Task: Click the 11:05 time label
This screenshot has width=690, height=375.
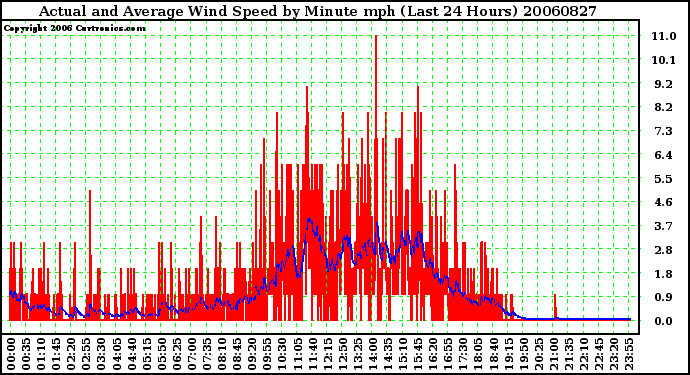Action: pos(297,354)
